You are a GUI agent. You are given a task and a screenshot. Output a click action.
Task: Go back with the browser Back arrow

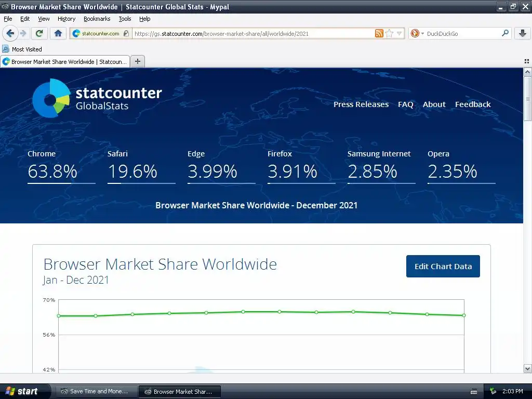[10, 33]
